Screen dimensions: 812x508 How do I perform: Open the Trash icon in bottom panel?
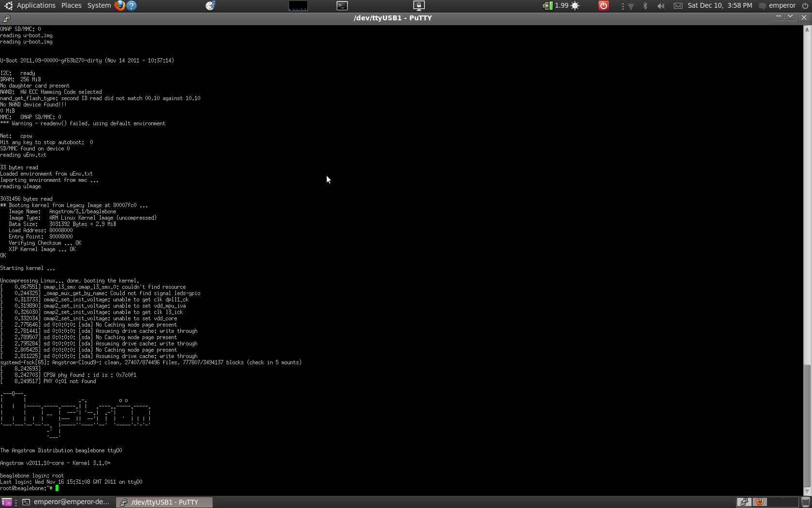[806, 502]
